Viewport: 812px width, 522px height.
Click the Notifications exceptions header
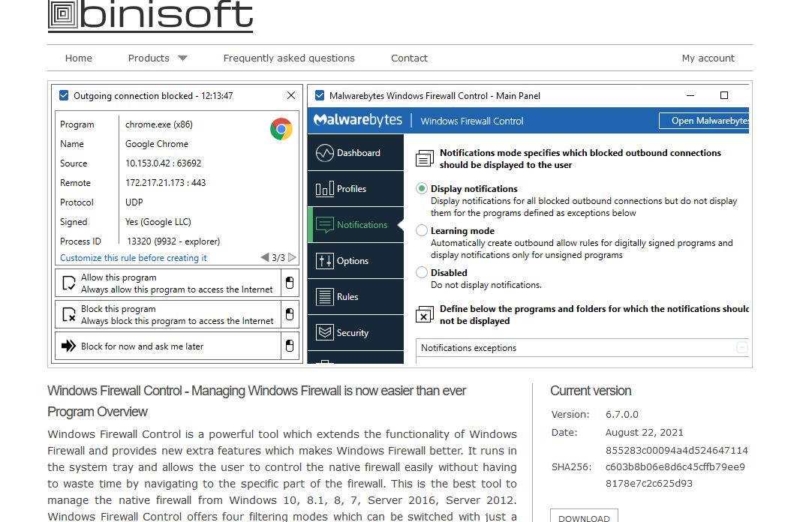click(x=582, y=348)
